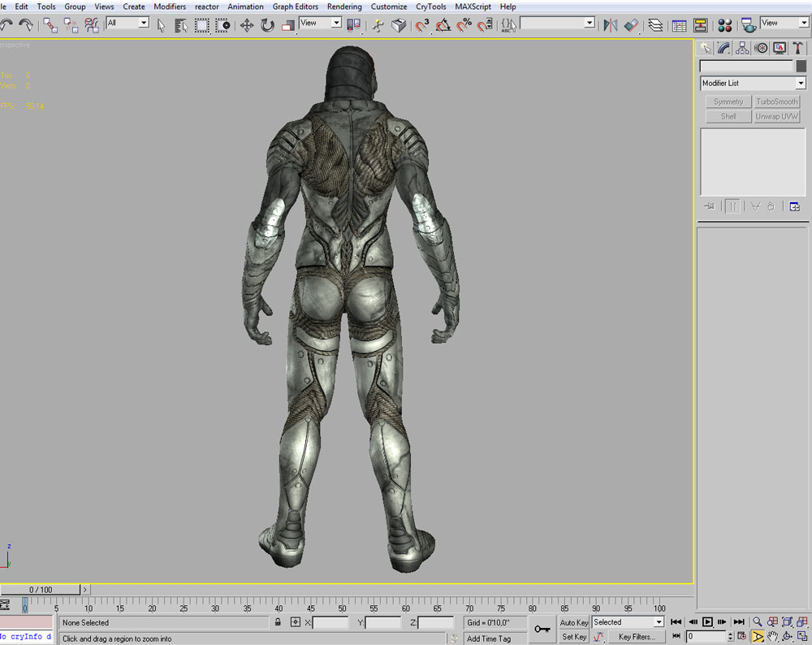The height and width of the screenshot is (645, 812).
Task: Open the selection filter 'All' dropdown
Action: tap(144, 24)
